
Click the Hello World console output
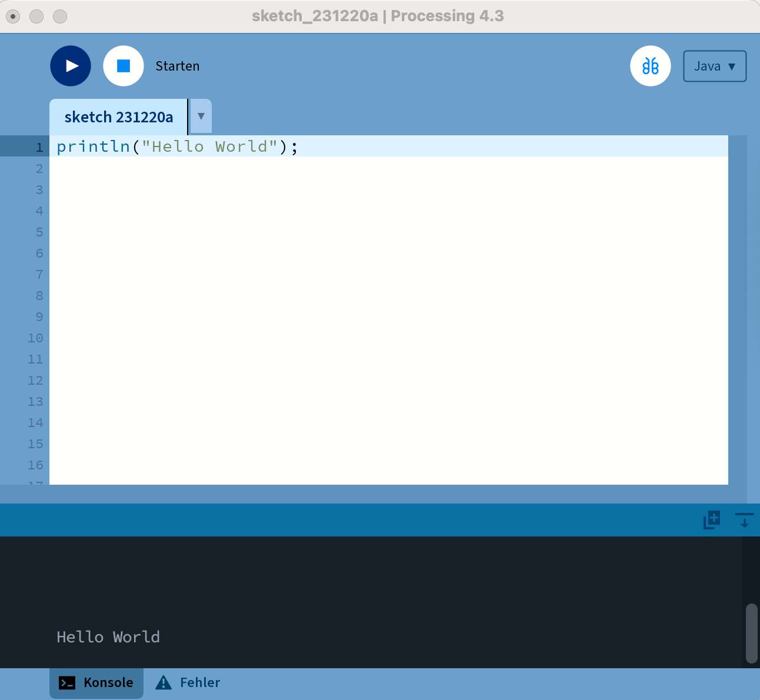pyautogui.click(x=108, y=637)
